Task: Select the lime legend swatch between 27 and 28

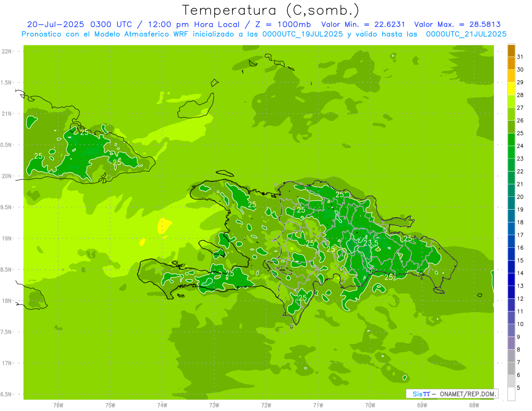Action: 512,102
